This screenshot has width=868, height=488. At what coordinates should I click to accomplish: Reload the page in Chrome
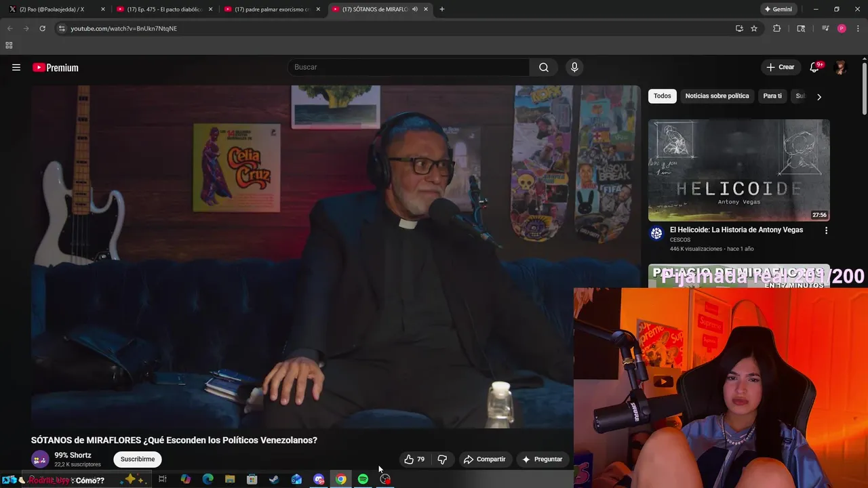pyautogui.click(x=42, y=28)
